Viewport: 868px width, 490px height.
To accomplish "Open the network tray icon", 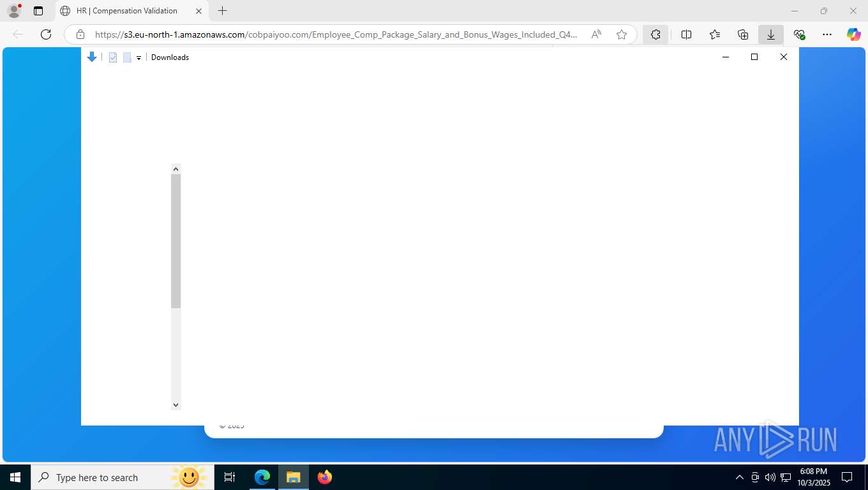I will (786, 477).
